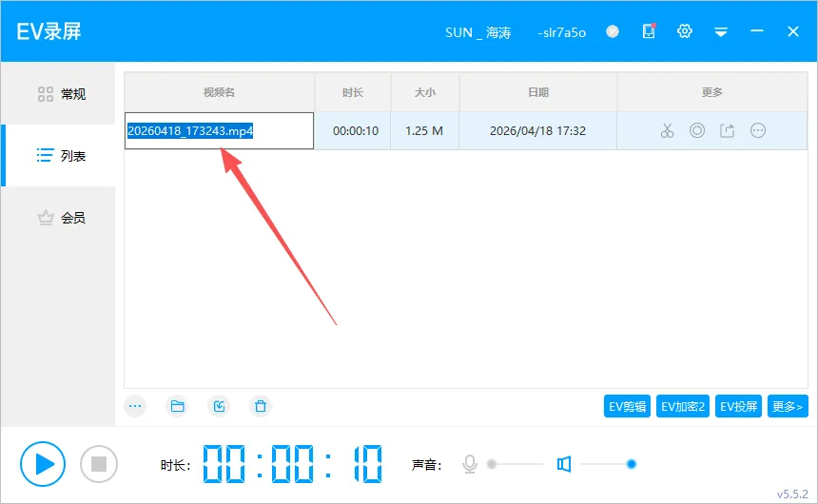This screenshot has width=818, height=504.
Task: Open the dropdown menu arrow in title bar
Action: point(721,32)
